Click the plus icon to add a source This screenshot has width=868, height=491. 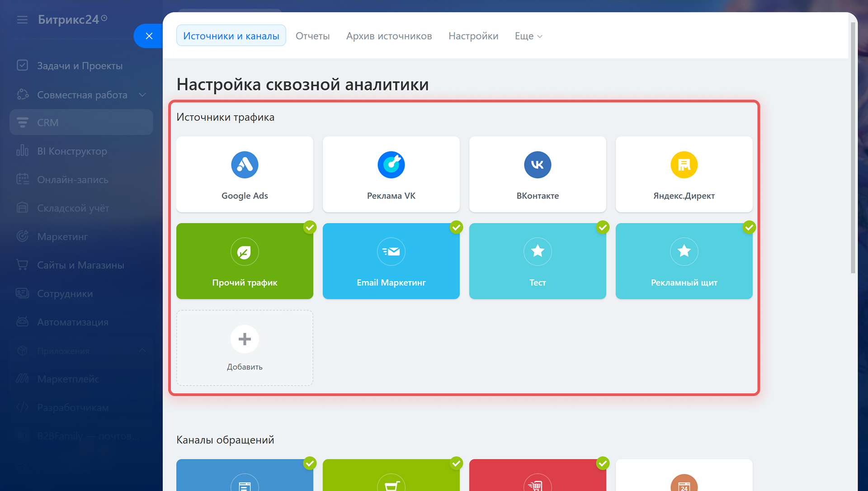tap(245, 339)
